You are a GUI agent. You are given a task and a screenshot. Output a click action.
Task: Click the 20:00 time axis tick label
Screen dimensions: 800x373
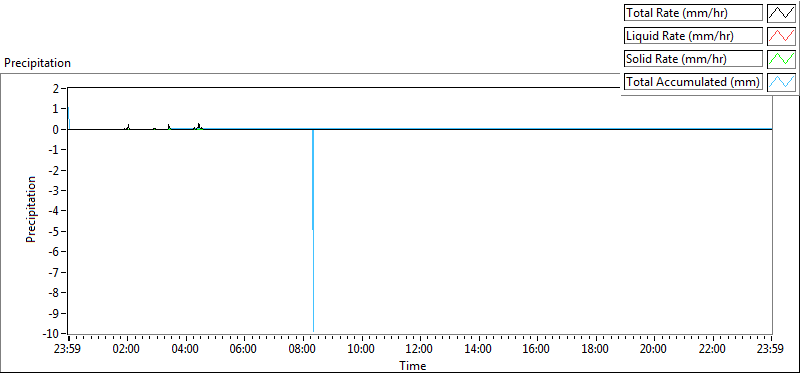(654, 350)
